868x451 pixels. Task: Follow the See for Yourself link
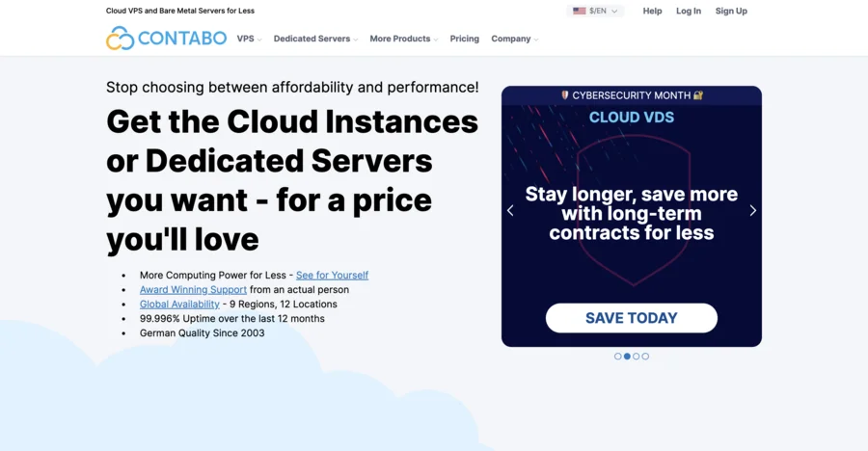(332, 275)
